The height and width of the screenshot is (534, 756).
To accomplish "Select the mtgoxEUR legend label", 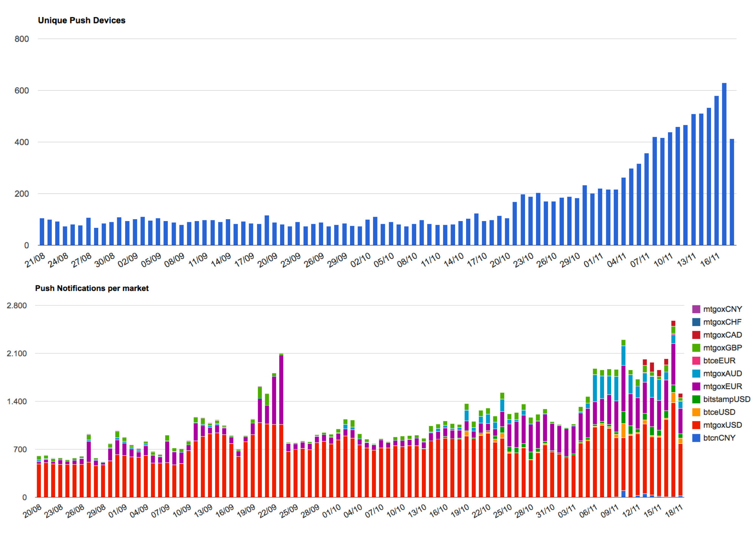I will (x=722, y=386).
